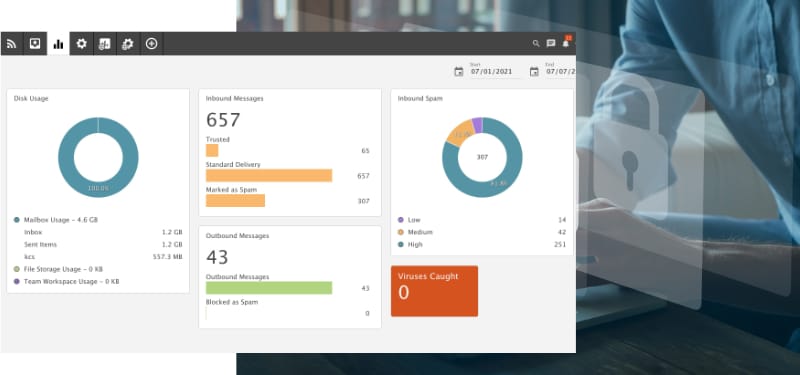Open the chat bubble icon
The width and height of the screenshot is (800, 375).
(551, 43)
